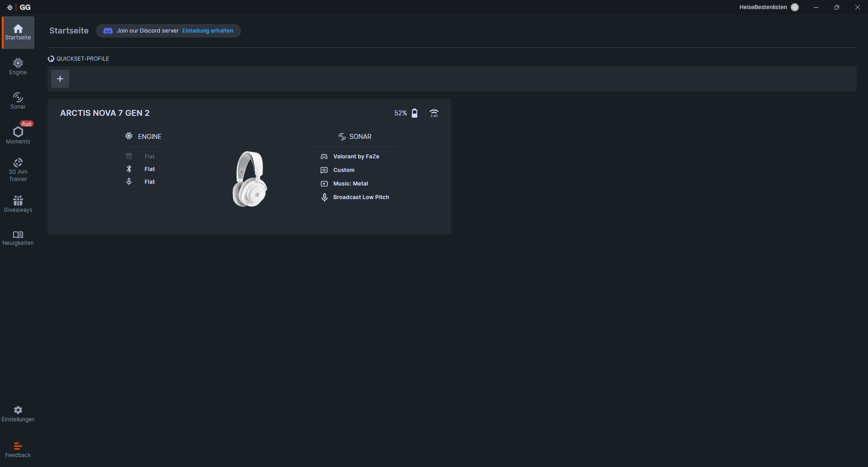Select the Valorant by FaZe preset

356,157
